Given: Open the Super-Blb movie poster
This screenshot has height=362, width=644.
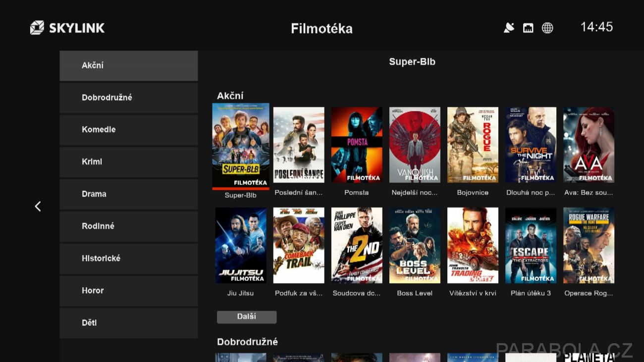Looking at the screenshot, I should (241, 146).
